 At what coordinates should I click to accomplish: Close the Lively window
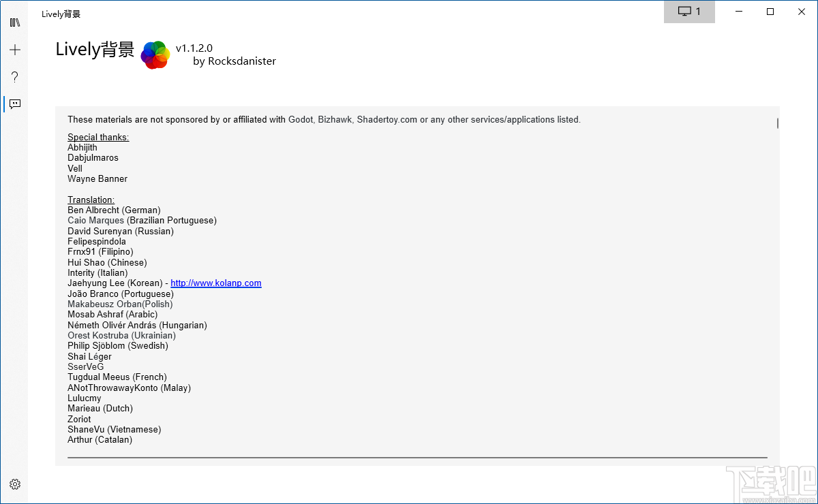click(802, 12)
